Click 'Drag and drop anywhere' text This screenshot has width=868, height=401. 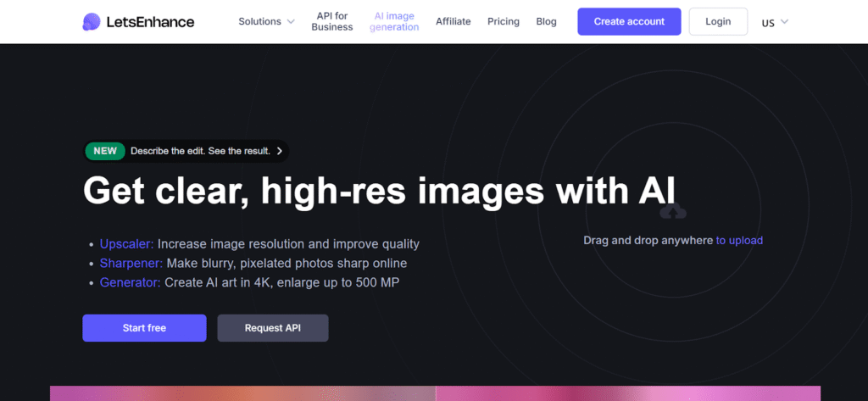point(648,241)
